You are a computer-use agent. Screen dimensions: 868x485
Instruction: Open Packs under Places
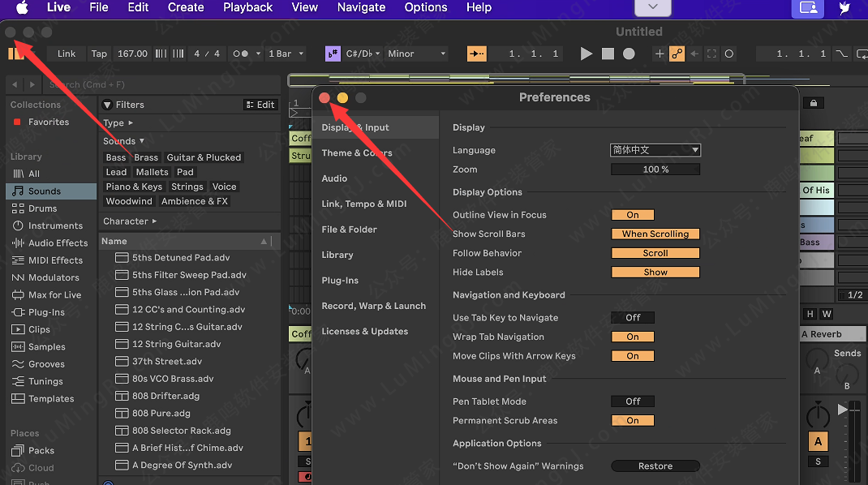[x=41, y=451]
